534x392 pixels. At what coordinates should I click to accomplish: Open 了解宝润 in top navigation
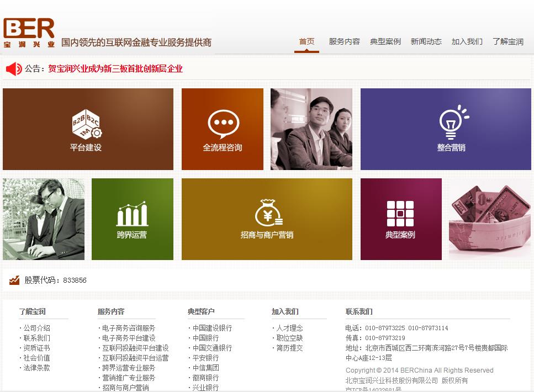508,41
